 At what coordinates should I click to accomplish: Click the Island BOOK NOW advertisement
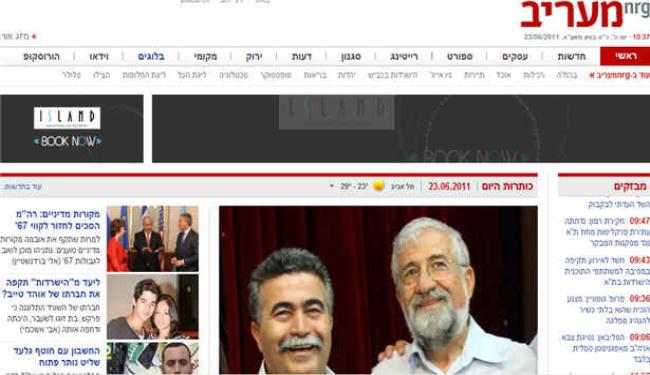pyautogui.click(x=72, y=128)
